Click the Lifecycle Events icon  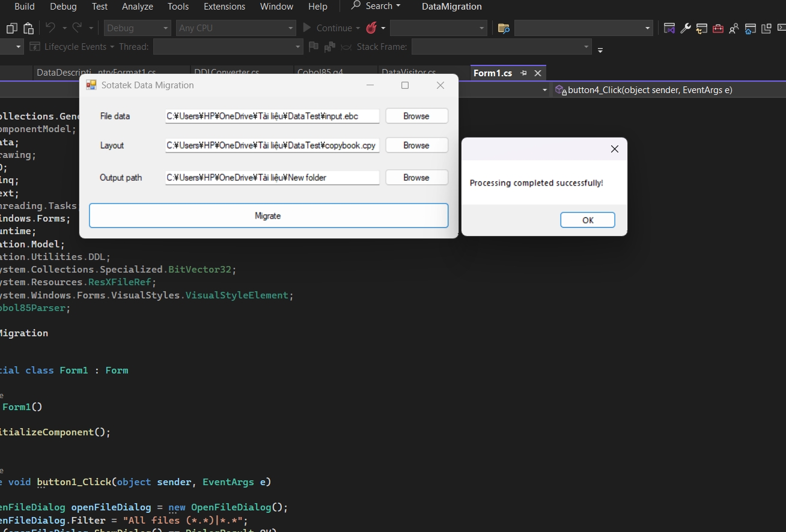tap(35, 47)
